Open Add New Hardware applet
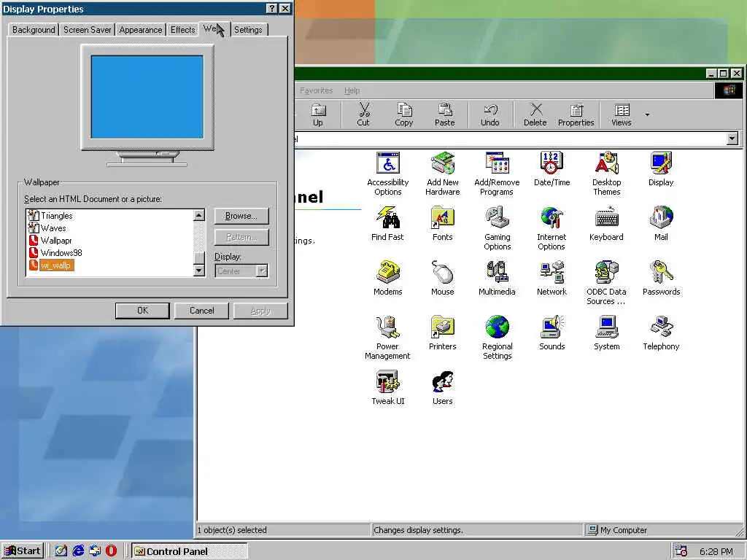This screenshot has width=747, height=560. (443, 174)
